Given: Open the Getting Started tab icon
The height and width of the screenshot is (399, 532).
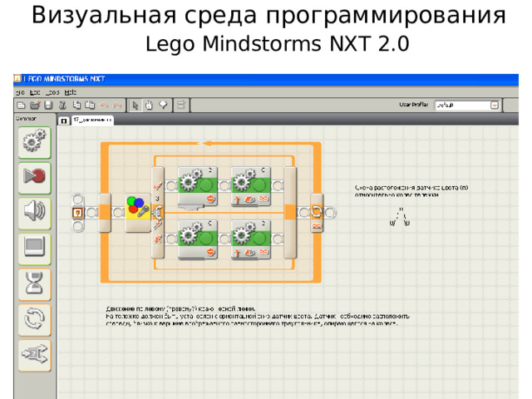Looking at the screenshot, I should (x=64, y=121).
